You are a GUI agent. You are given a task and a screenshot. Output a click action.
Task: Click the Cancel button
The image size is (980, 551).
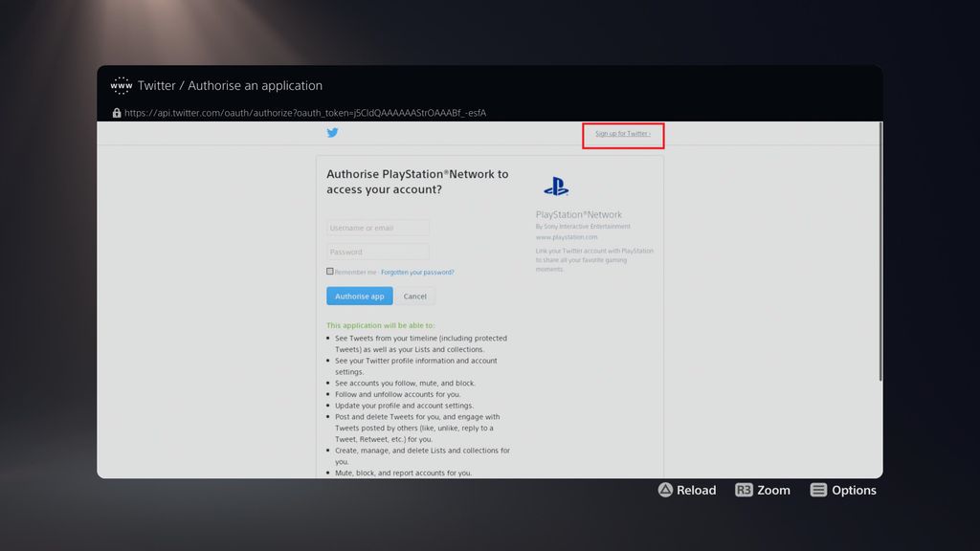click(x=415, y=296)
